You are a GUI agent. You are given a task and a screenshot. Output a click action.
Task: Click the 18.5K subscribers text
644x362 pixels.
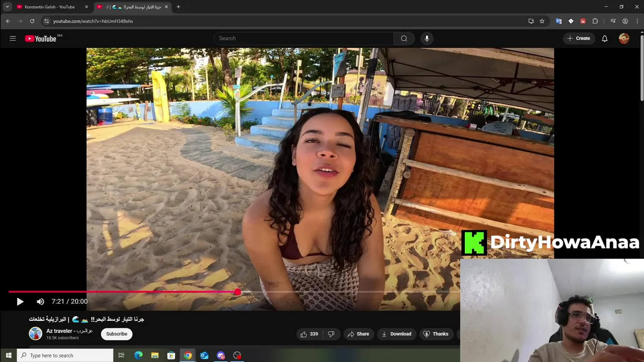(x=62, y=338)
